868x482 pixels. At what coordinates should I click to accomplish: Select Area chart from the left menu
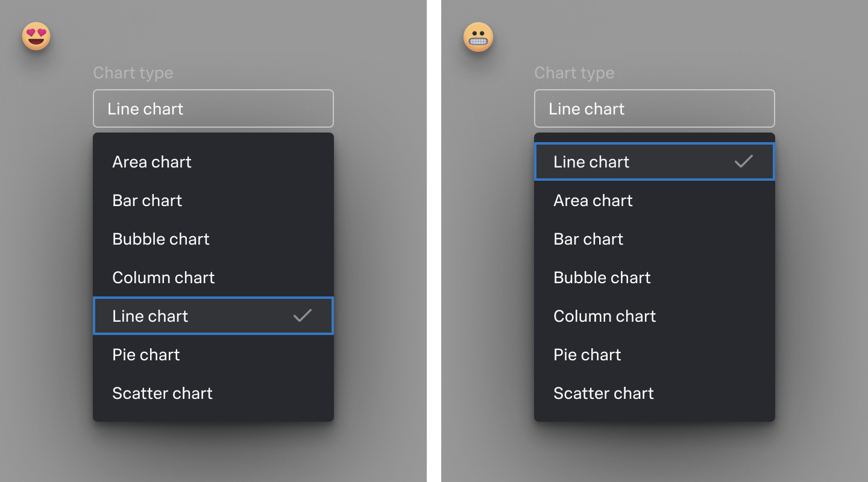pos(151,161)
